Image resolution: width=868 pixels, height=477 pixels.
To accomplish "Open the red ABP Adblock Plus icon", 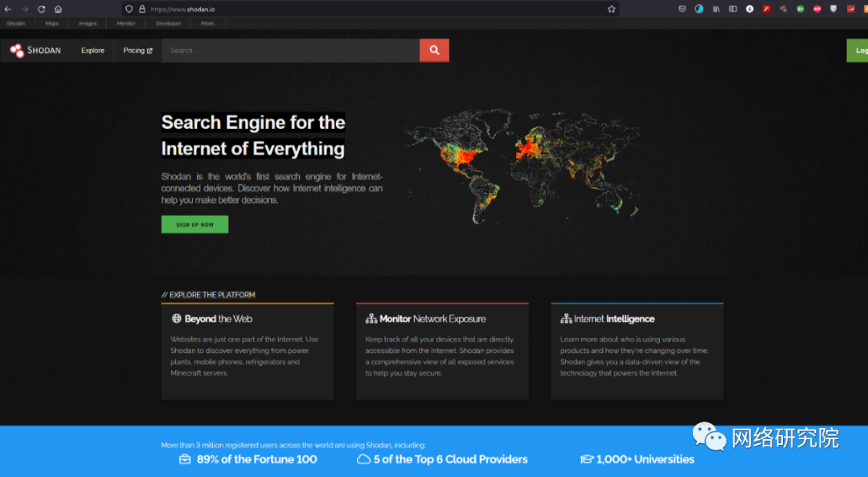I will tap(817, 9).
